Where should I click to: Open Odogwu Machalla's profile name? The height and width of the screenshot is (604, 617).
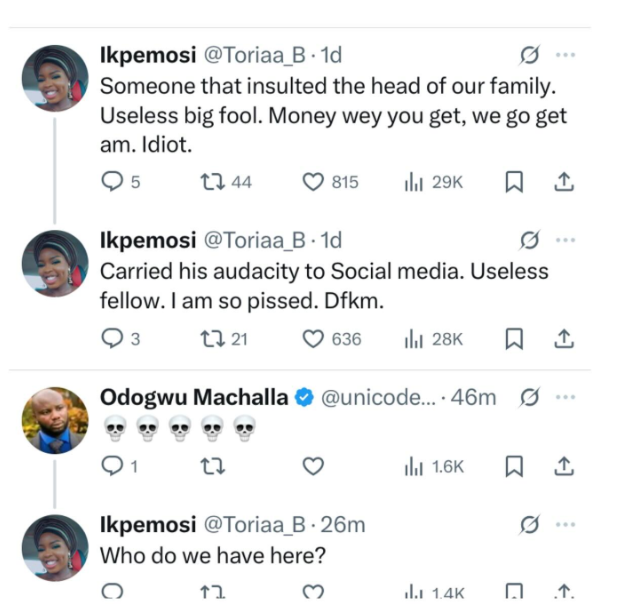point(193,397)
